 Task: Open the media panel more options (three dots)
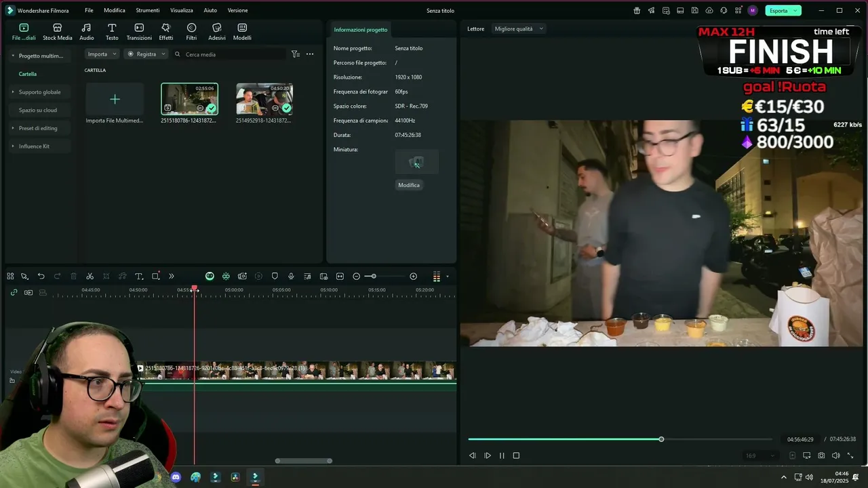(310, 54)
